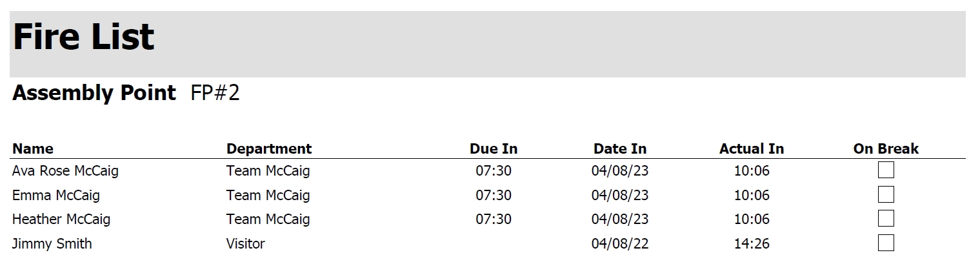The height and width of the screenshot is (275, 980).
Task: Click the Department column header
Action: [268, 149]
